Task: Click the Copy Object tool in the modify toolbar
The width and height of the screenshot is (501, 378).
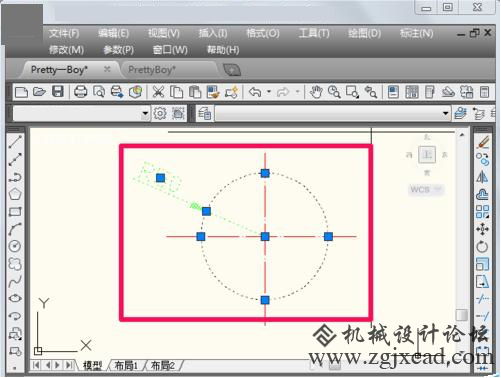Action: point(483,159)
